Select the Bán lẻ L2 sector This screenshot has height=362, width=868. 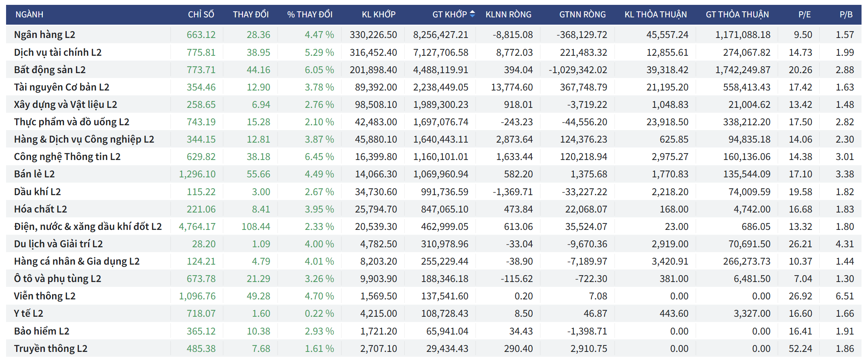34,174
